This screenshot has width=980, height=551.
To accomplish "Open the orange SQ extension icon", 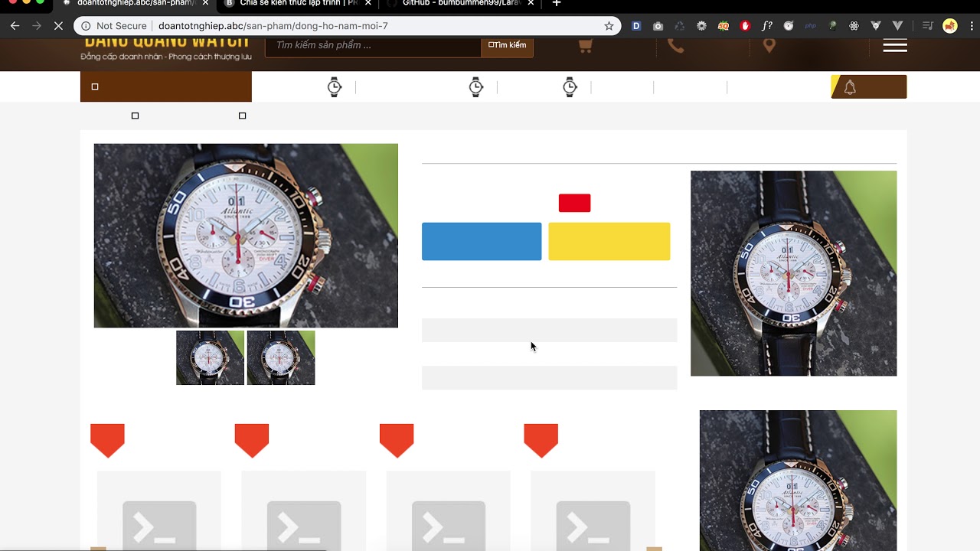I will (x=724, y=26).
